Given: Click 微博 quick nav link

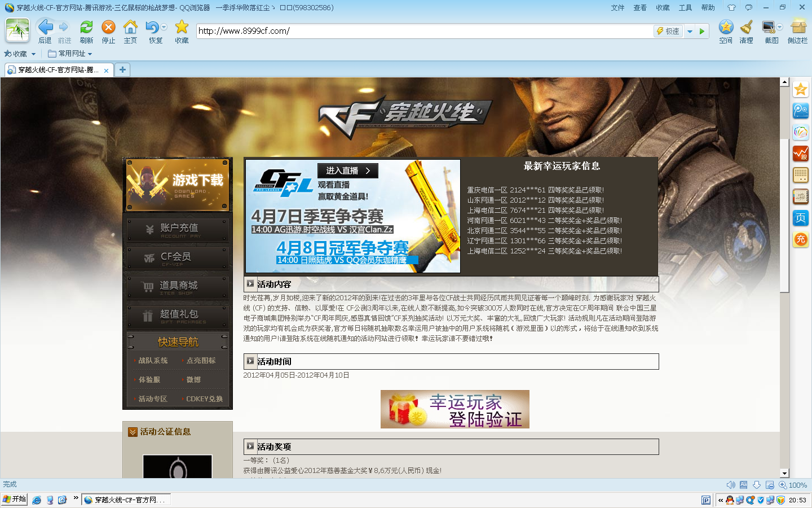Looking at the screenshot, I should pyautogui.click(x=193, y=379).
